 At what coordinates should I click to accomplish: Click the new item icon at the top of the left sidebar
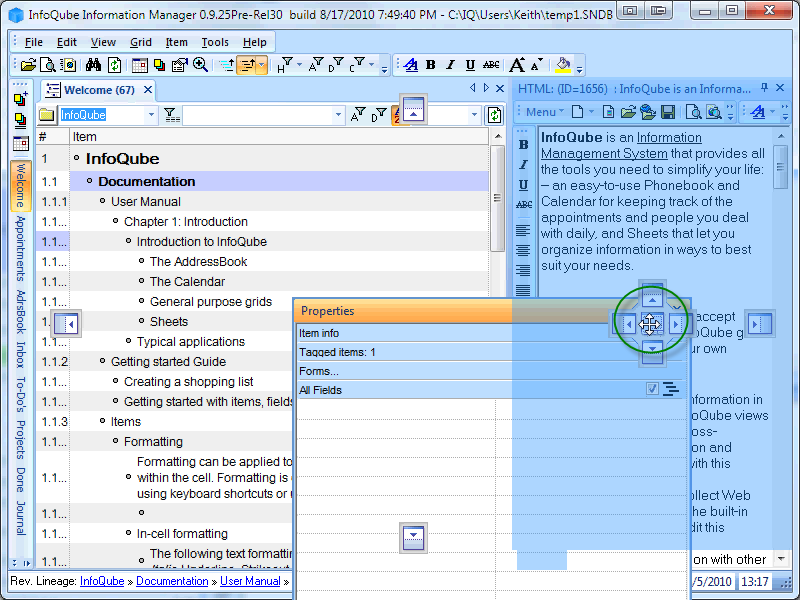pos(20,99)
